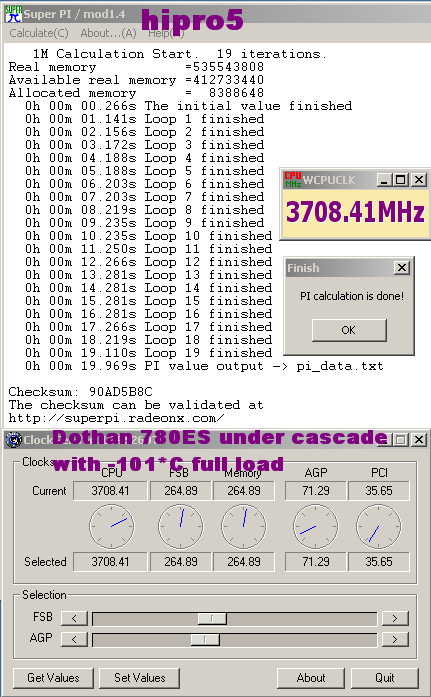The width and height of the screenshot is (431, 697).
Task: Decrease FSB with the left arrow
Action: pyautogui.click(x=74, y=618)
